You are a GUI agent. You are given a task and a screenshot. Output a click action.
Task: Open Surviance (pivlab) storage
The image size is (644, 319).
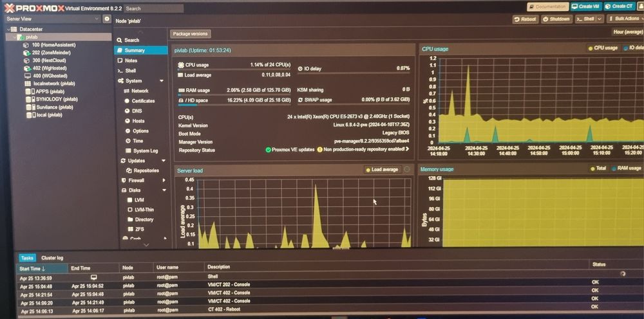coord(54,107)
